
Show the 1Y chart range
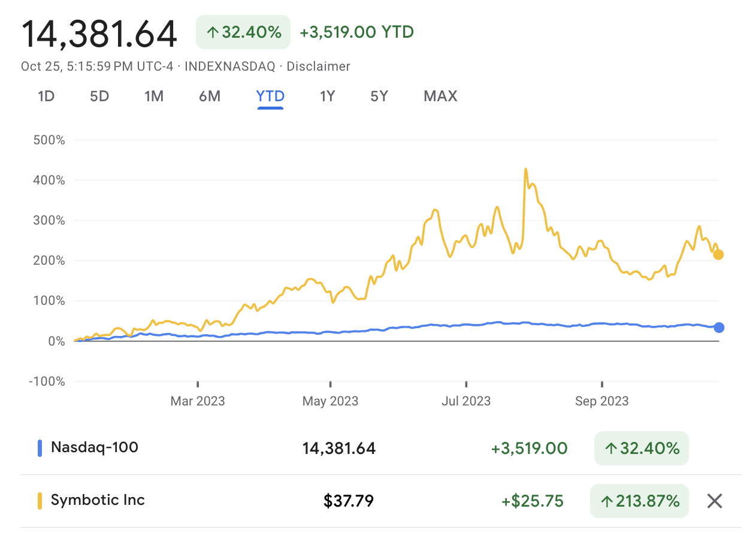click(327, 96)
